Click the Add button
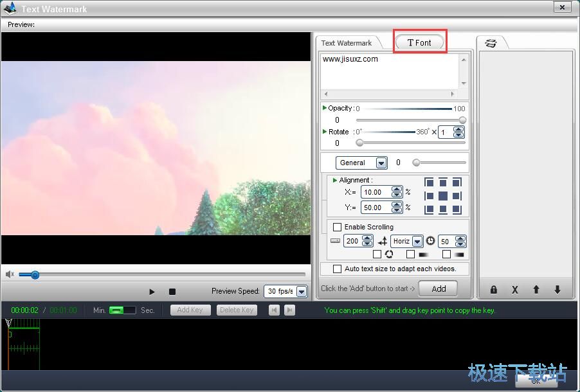 coord(439,289)
